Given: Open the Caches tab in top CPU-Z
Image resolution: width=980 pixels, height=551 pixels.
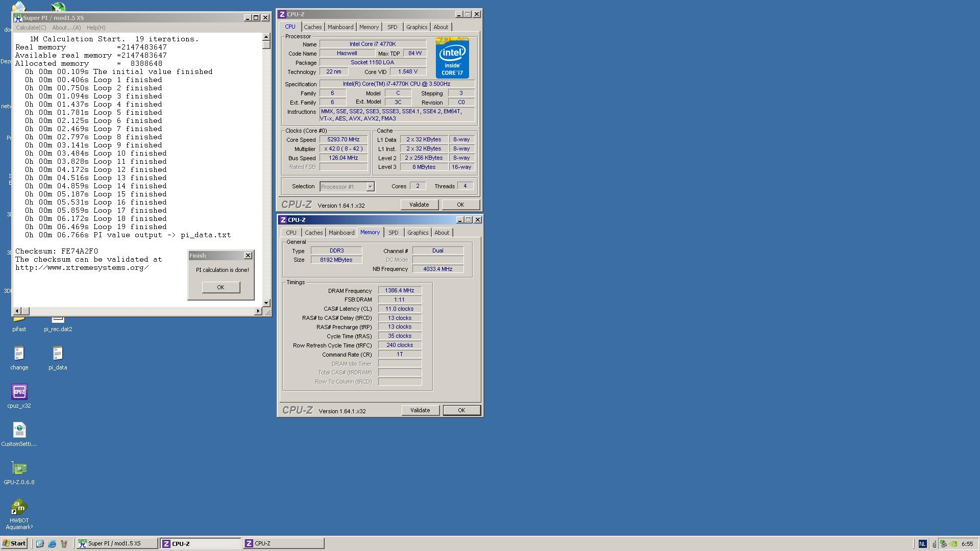Looking at the screenshot, I should [x=312, y=27].
